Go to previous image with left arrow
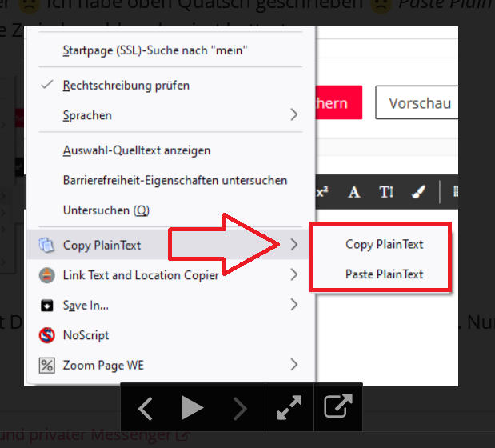 coord(146,408)
